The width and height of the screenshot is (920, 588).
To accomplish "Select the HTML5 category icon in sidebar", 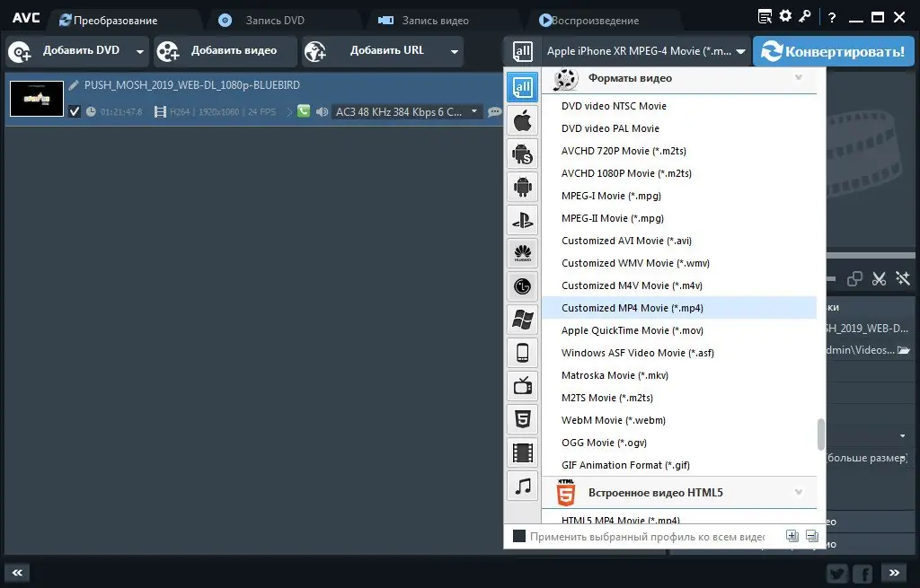I will pyautogui.click(x=522, y=419).
